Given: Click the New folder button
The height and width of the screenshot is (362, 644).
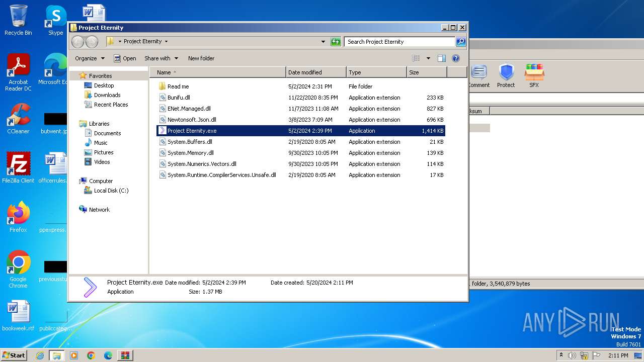Looking at the screenshot, I should click(201, 58).
